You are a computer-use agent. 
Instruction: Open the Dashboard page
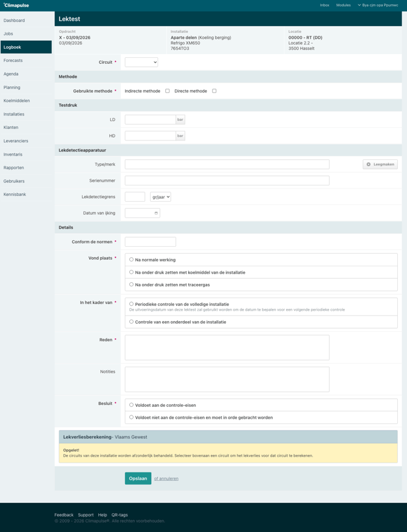pyautogui.click(x=26, y=20)
